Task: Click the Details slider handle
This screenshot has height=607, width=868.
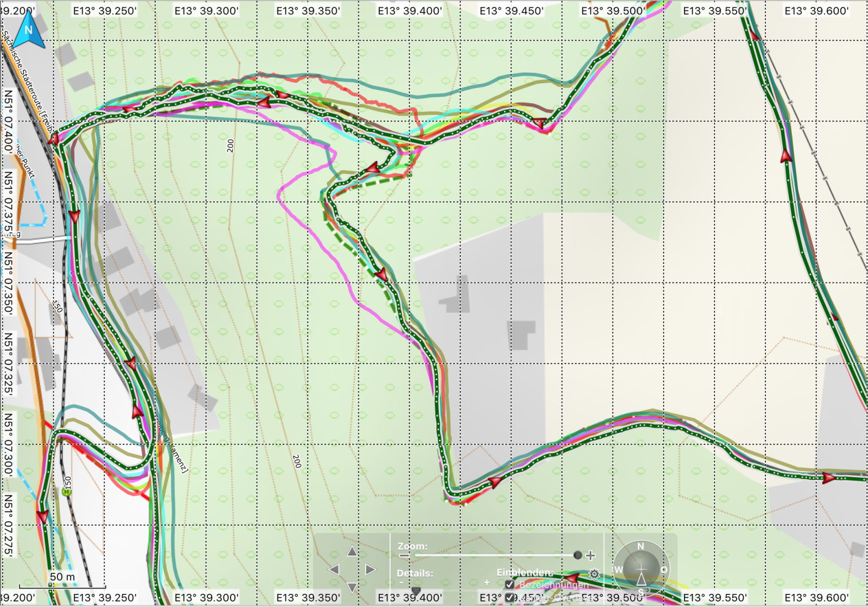Action: coord(416,590)
